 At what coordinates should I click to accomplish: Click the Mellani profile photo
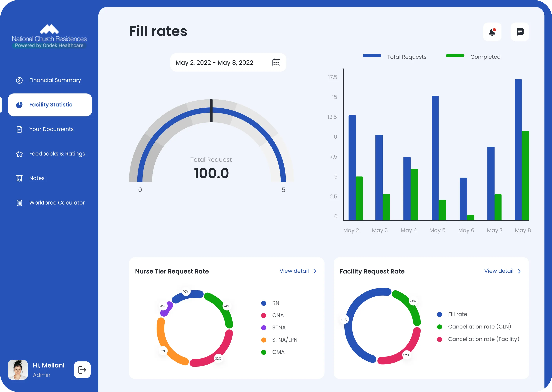(18, 369)
